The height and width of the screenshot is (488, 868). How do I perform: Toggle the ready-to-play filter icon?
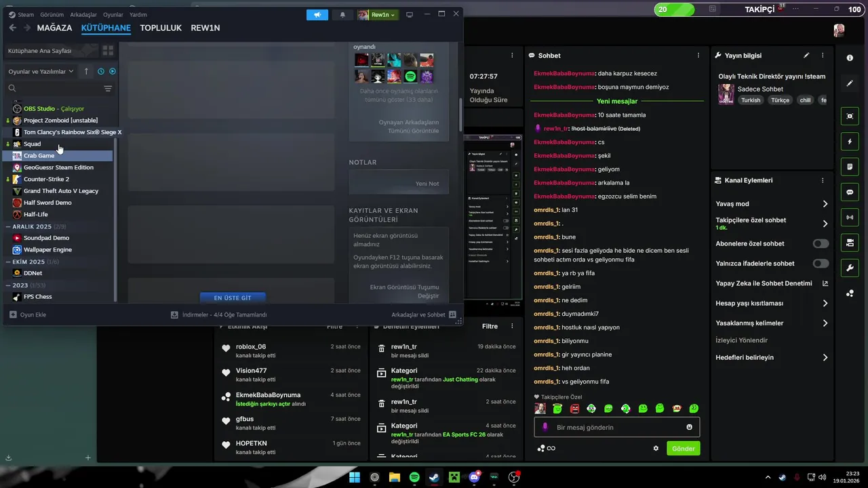113,71
